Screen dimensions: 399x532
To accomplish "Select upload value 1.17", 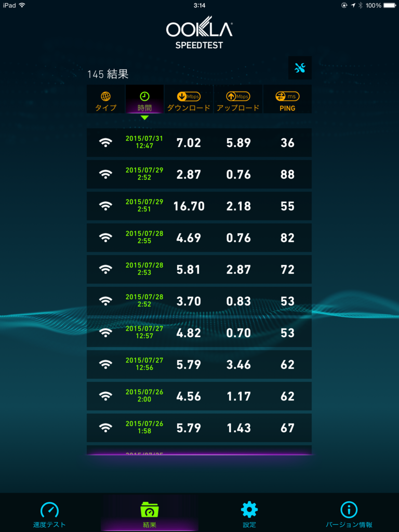I will [x=238, y=396].
